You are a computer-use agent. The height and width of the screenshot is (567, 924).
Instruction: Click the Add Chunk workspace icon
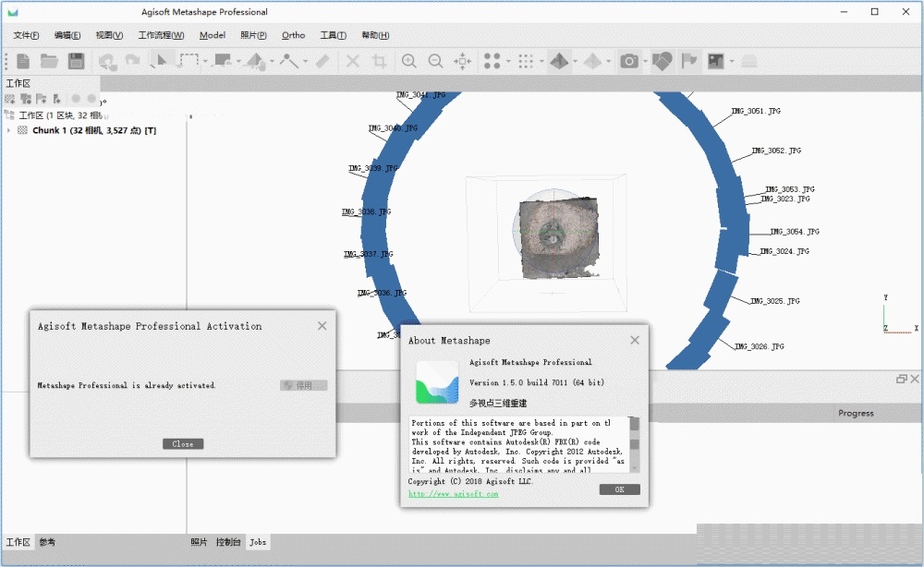click(10, 99)
